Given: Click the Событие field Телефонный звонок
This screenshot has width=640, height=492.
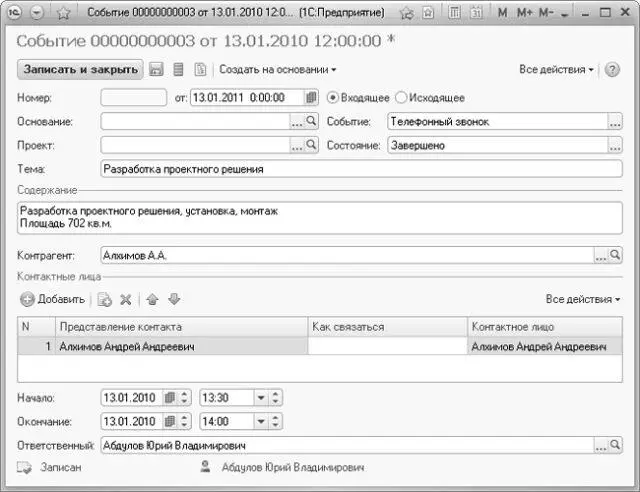Looking at the screenshot, I should tap(498, 121).
